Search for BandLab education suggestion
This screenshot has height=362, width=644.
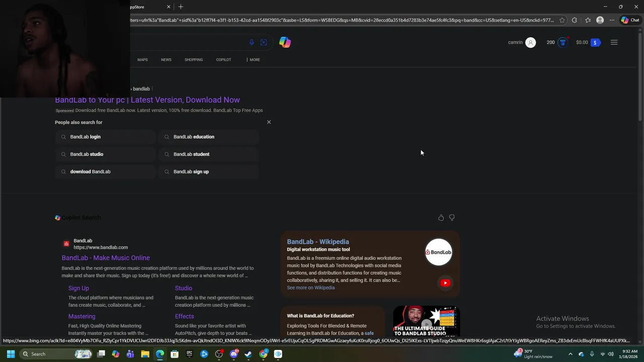(209, 137)
